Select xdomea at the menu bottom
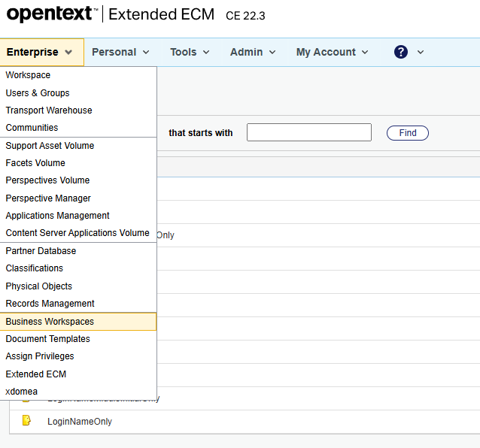Image resolution: width=480 pixels, height=448 pixels. [x=21, y=392]
